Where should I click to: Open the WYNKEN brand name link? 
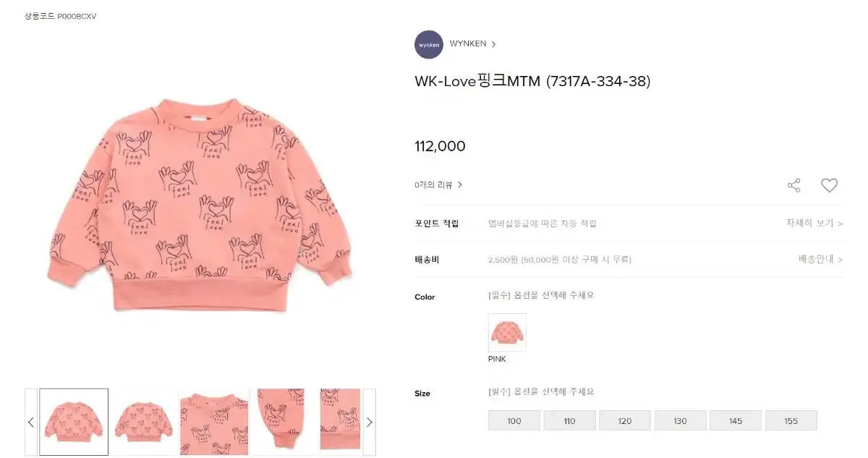(468, 43)
